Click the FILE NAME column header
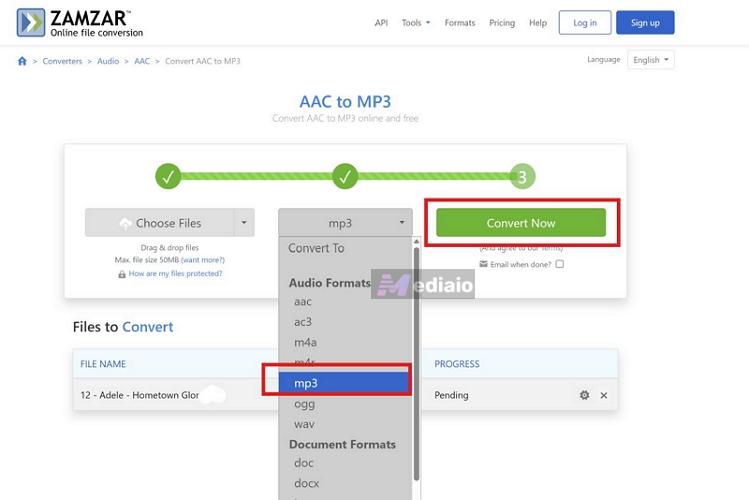Screen dimensions: 749x500 [x=103, y=364]
